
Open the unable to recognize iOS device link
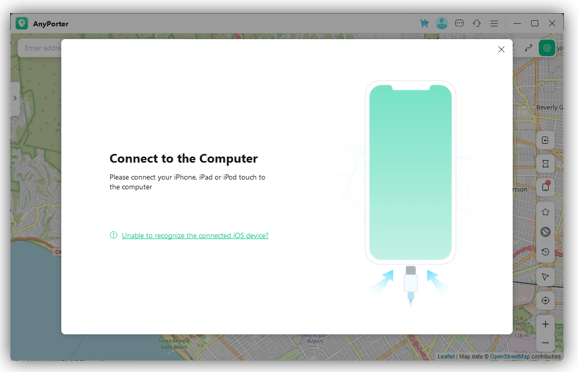click(195, 235)
